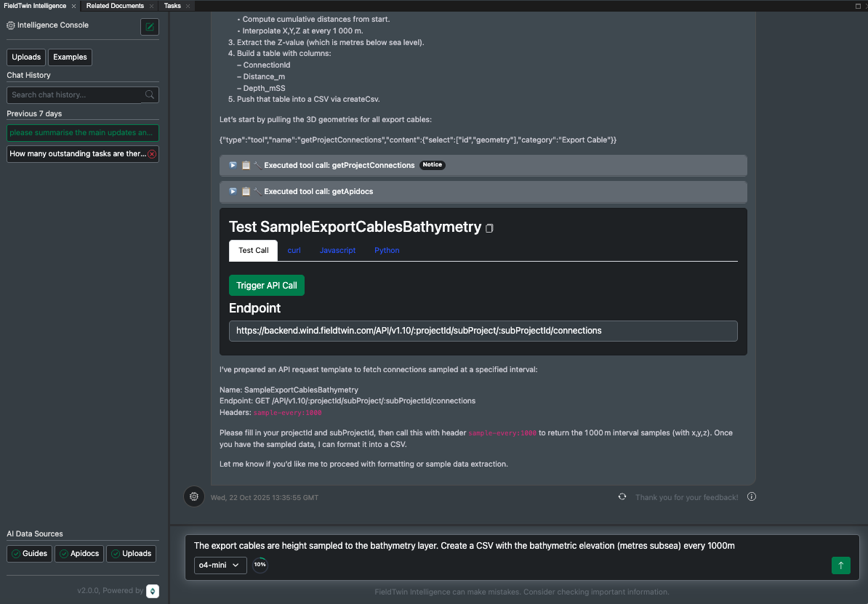Click the Examples button
Screen dimensions: 868x604
click(x=70, y=57)
